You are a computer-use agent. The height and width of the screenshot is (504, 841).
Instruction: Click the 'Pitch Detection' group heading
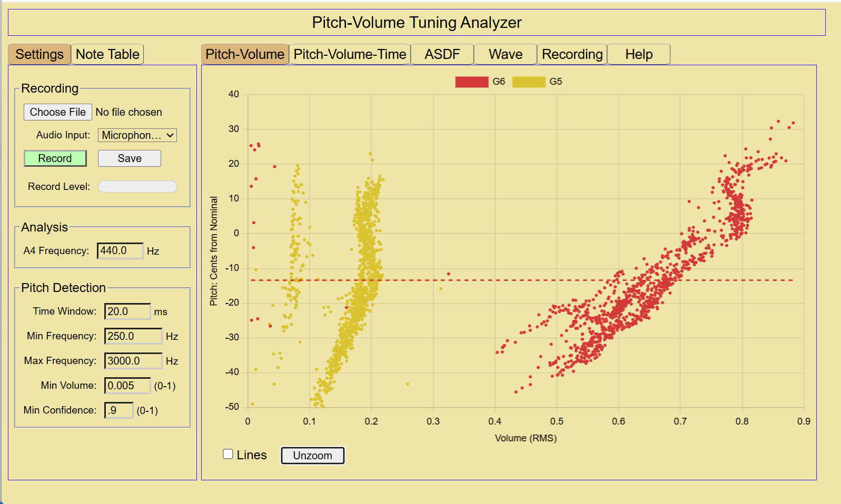click(x=64, y=288)
